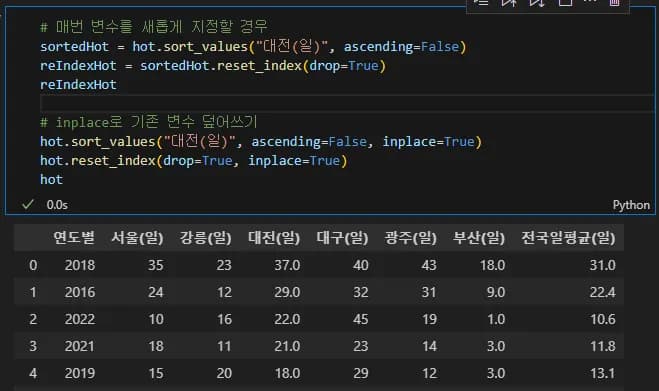This screenshot has height=391, width=659.
Task: Click the 광주(일) column header
Action: (x=411, y=238)
